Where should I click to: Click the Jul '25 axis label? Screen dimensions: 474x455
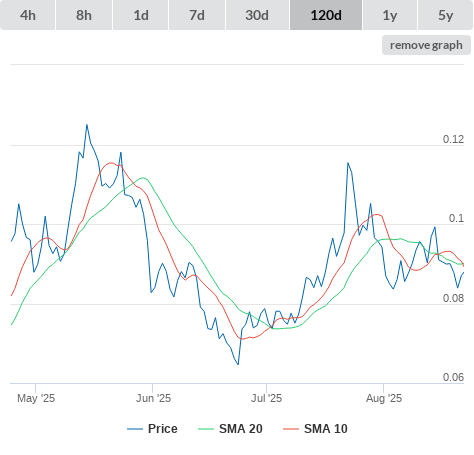pos(266,398)
